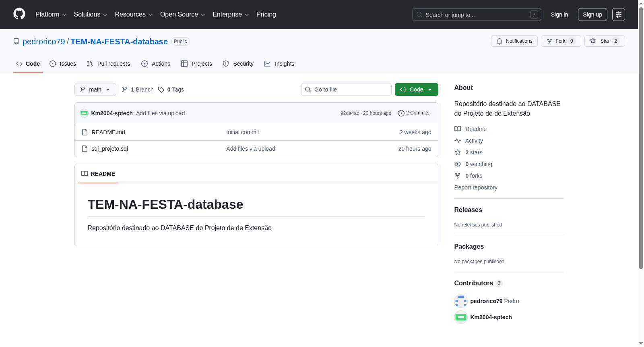The width and height of the screenshot is (644, 347).
Task: Select the README tab in file viewer
Action: click(98, 174)
